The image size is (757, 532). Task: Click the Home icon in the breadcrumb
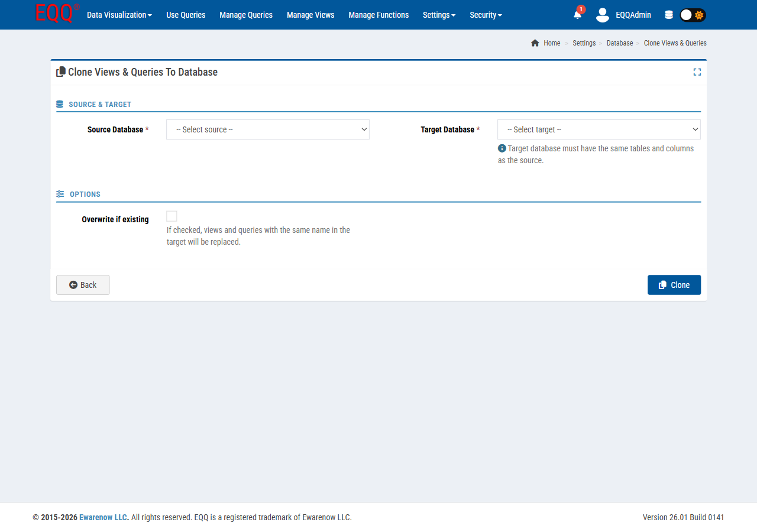535,43
